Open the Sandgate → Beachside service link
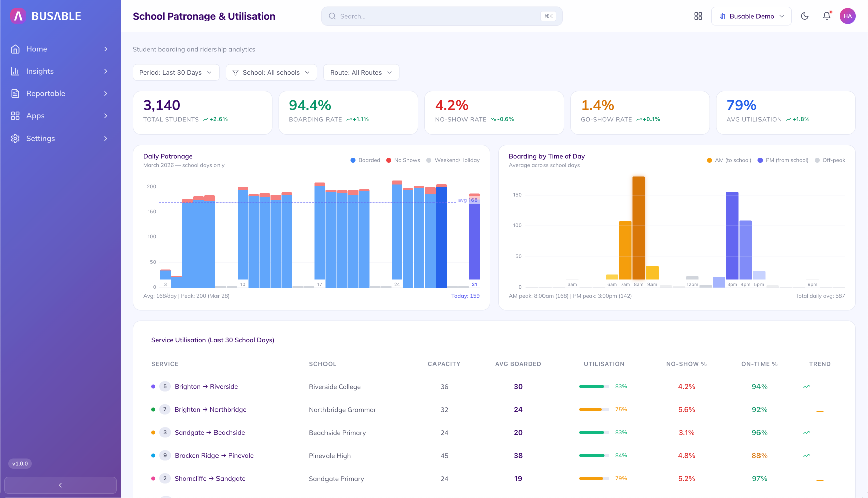This screenshot has height=498, width=868. 210,433
